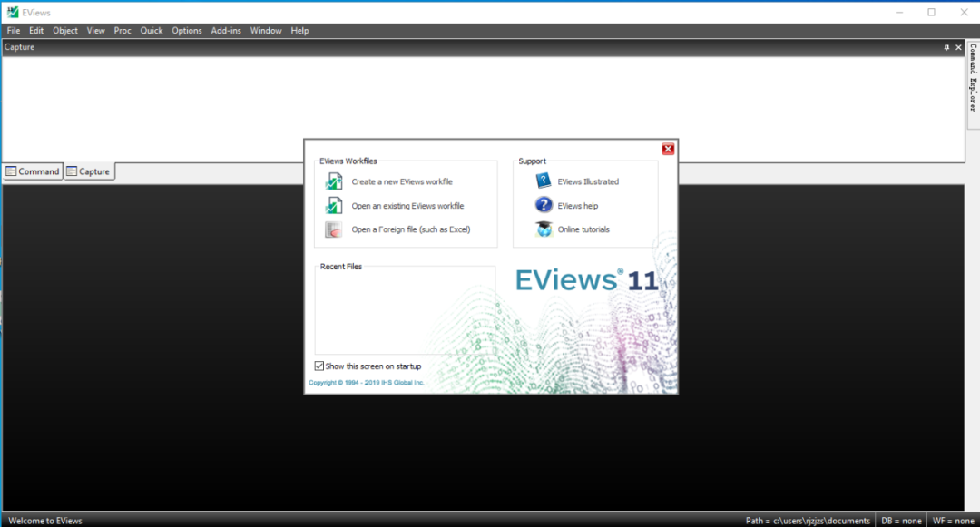Image resolution: width=980 pixels, height=527 pixels.
Task: Open the EViews help link
Action: point(577,205)
